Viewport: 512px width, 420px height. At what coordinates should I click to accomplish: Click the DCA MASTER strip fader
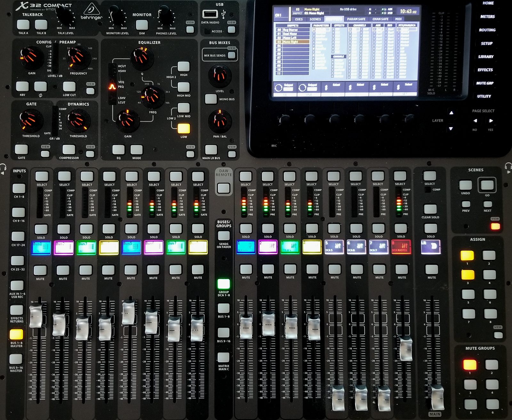(x=406, y=349)
